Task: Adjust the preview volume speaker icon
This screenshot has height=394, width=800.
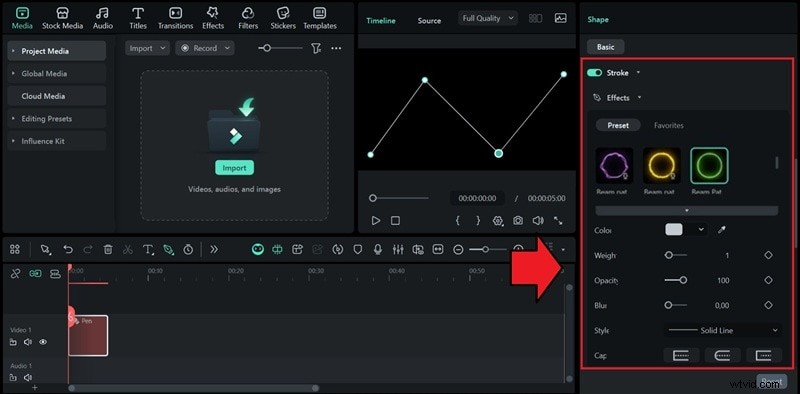Action: [x=538, y=220]
